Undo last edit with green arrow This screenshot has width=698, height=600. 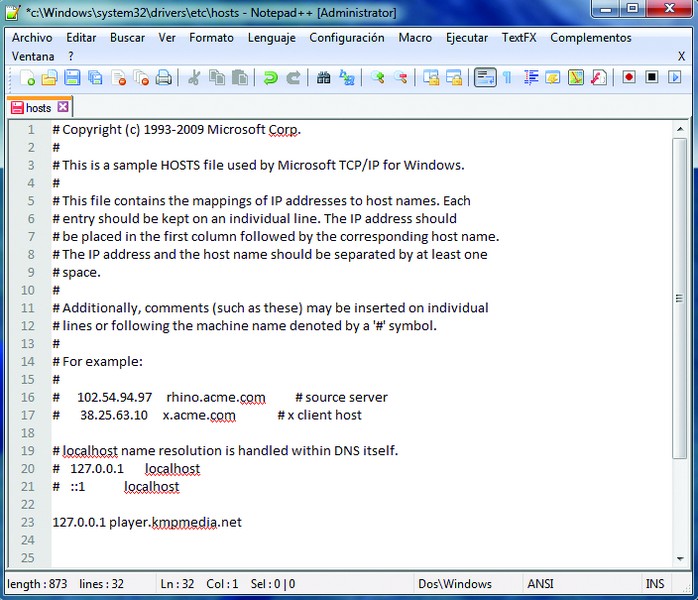pyautogui.click(x=270, y=78)
